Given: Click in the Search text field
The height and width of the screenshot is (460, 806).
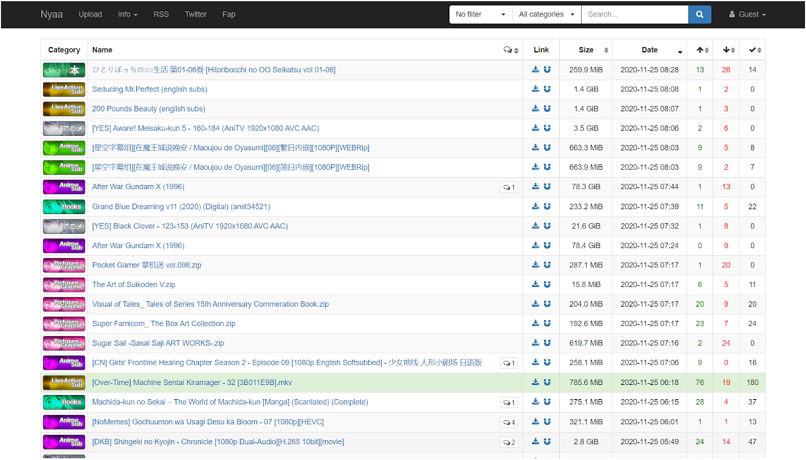Looking at the screenshot, I should click(635, 14).
